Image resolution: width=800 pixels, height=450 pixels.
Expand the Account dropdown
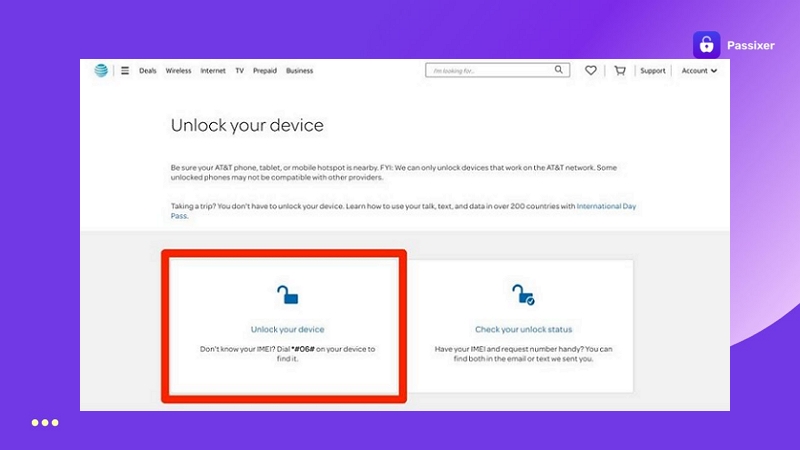point(699,71)
